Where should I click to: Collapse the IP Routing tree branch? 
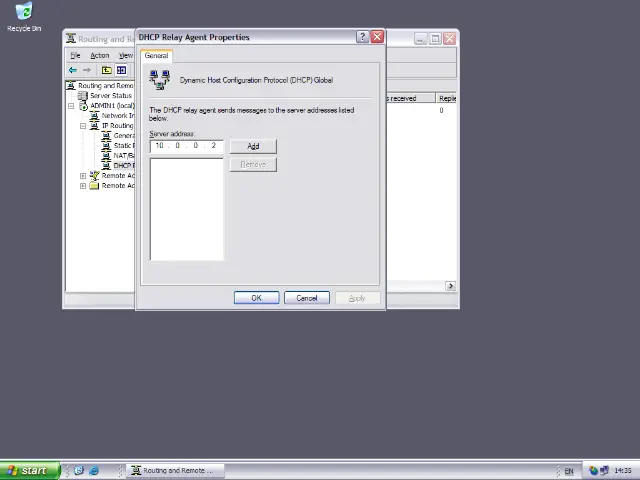[83, 126]
